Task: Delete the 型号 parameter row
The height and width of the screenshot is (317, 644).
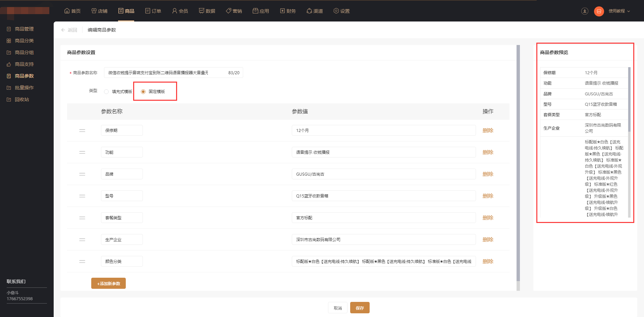Action: click(x=488, y=196)
